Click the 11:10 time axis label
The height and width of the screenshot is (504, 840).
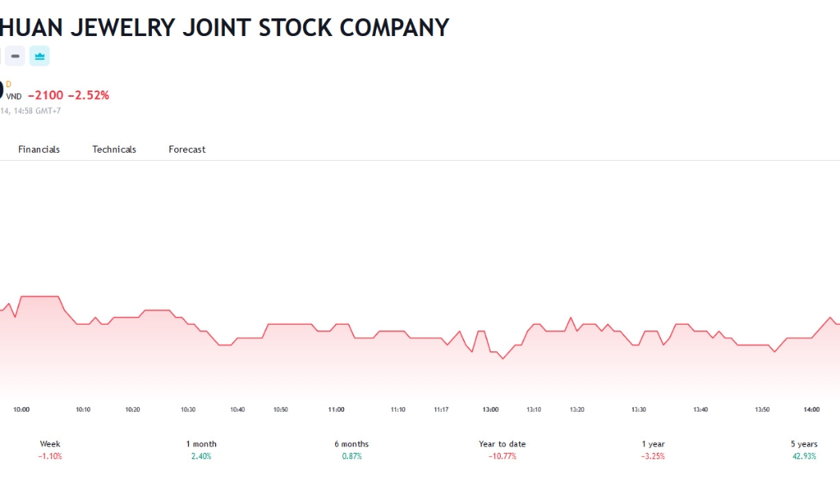(x=398, y=410)
